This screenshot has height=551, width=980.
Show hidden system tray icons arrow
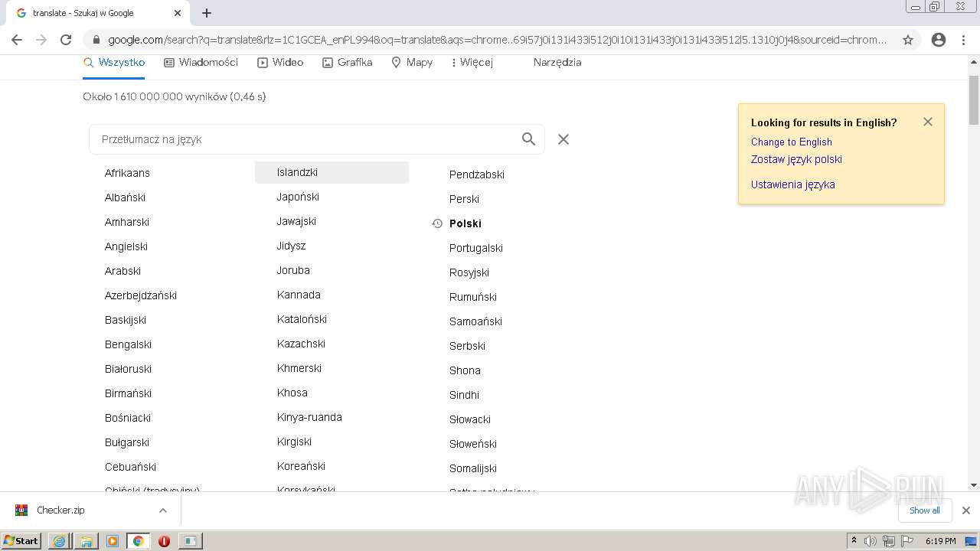click(854, 541)
